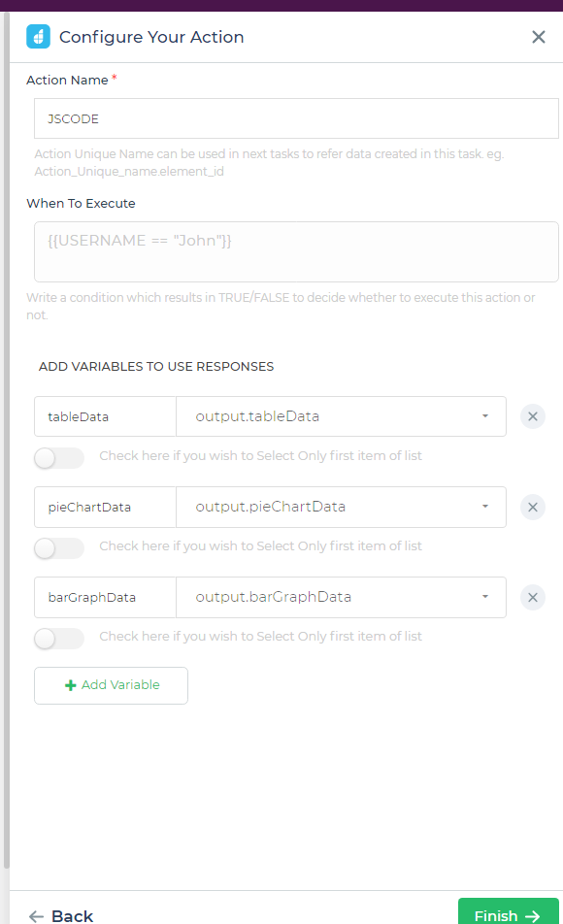Viewport: 563px width, 924px height.
Task: Enable first-item-only toggle for tableData
Action: pos(58,457)
